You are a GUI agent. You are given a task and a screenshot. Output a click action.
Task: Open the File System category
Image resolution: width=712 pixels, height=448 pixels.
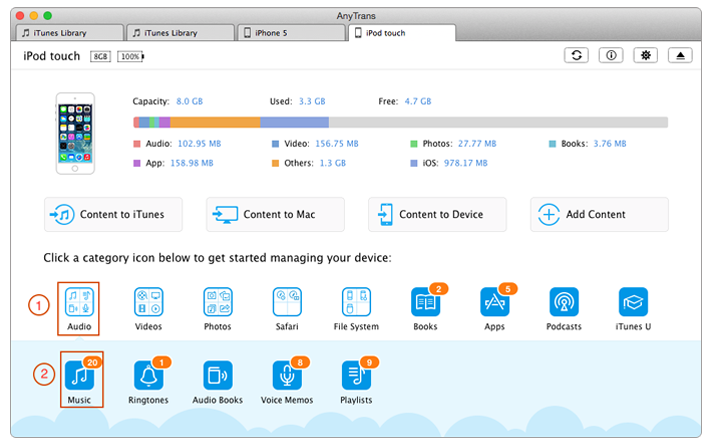point(356,302)
